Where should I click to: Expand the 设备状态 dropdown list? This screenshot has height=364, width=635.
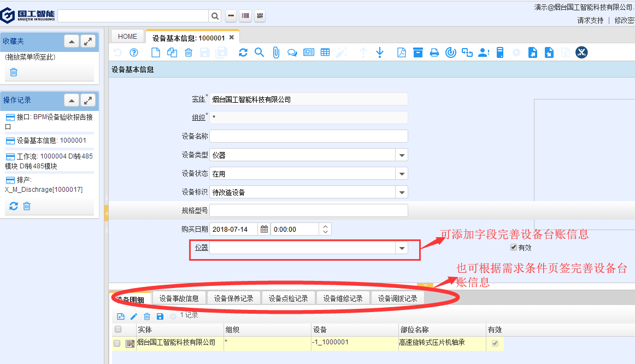[402, 174]
